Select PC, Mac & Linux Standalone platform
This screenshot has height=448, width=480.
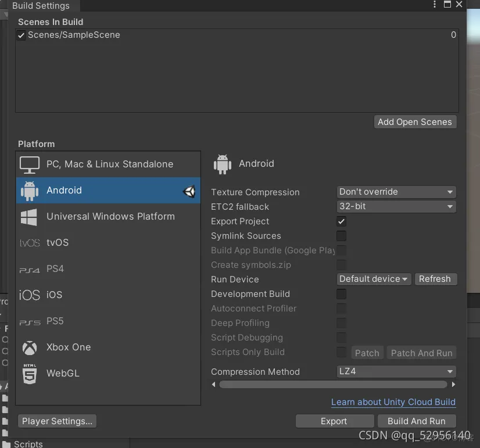pyautogui.click(x=108, y=164)
